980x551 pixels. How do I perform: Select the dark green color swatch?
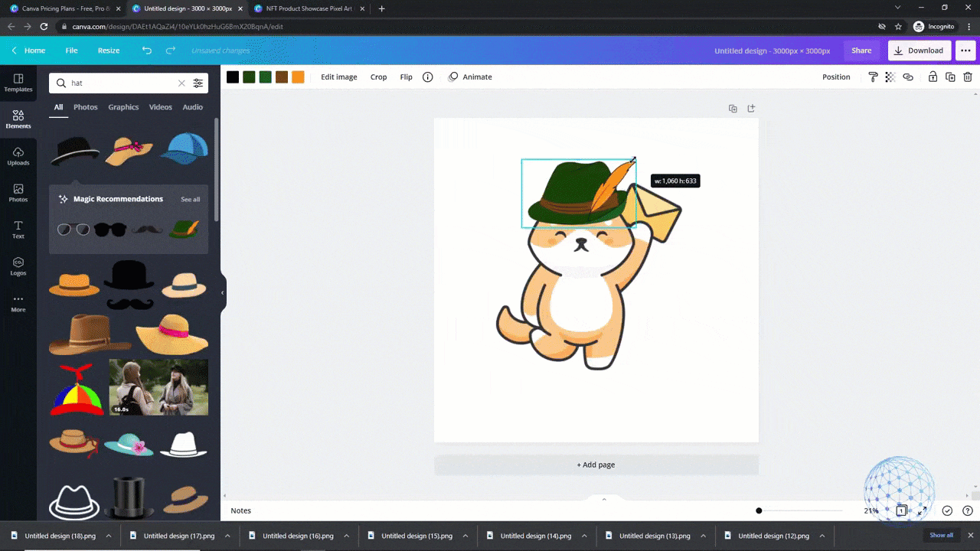click(x=249, y=77)
